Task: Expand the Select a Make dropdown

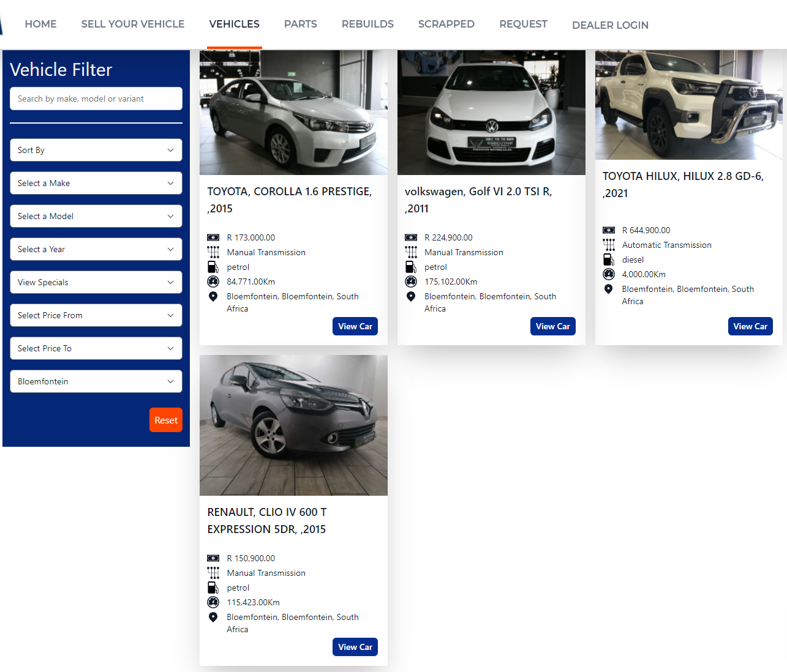Action: click(x=96, y=183)
